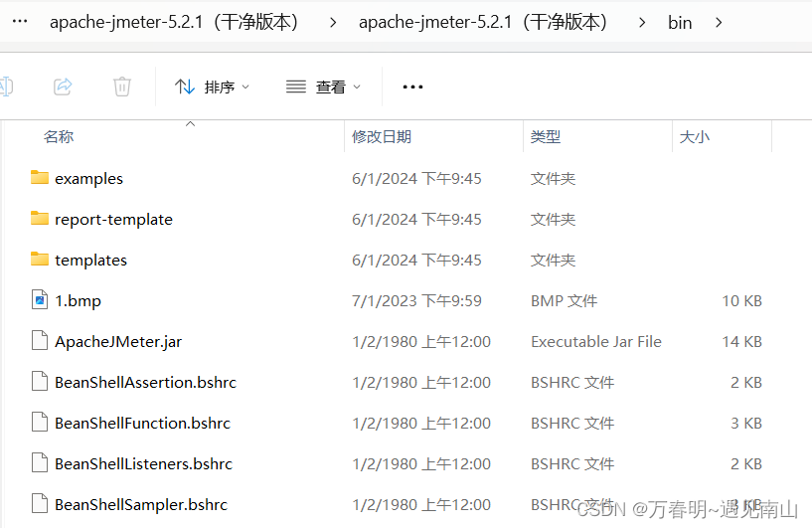Image resolution: width=812 pixels, height=528 pixels.
Task: Sort by Name (名称) column header
Action: [x=59, y=137]
